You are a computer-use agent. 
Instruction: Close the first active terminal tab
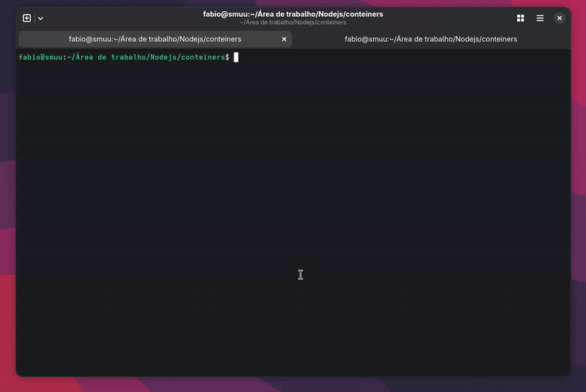pos(284,40)
